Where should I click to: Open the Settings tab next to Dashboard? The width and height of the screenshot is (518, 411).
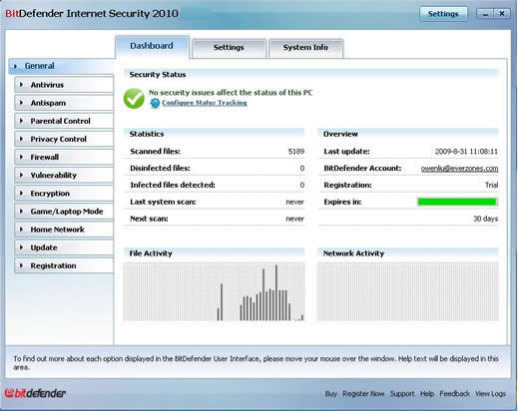229,48
